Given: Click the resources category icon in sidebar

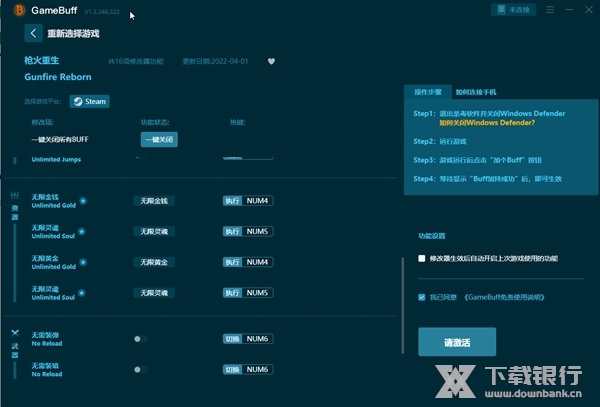Looking at the screenshot, I should 15,197.
